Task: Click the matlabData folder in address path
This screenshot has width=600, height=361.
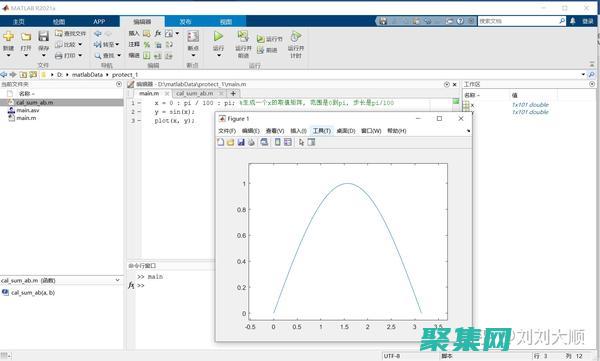Action: (87, 75)
